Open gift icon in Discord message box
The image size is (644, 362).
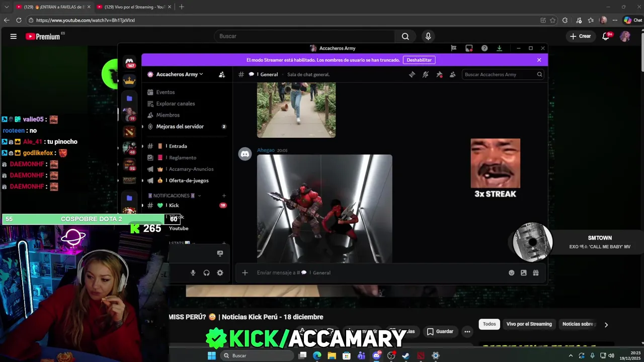(536, 273)
